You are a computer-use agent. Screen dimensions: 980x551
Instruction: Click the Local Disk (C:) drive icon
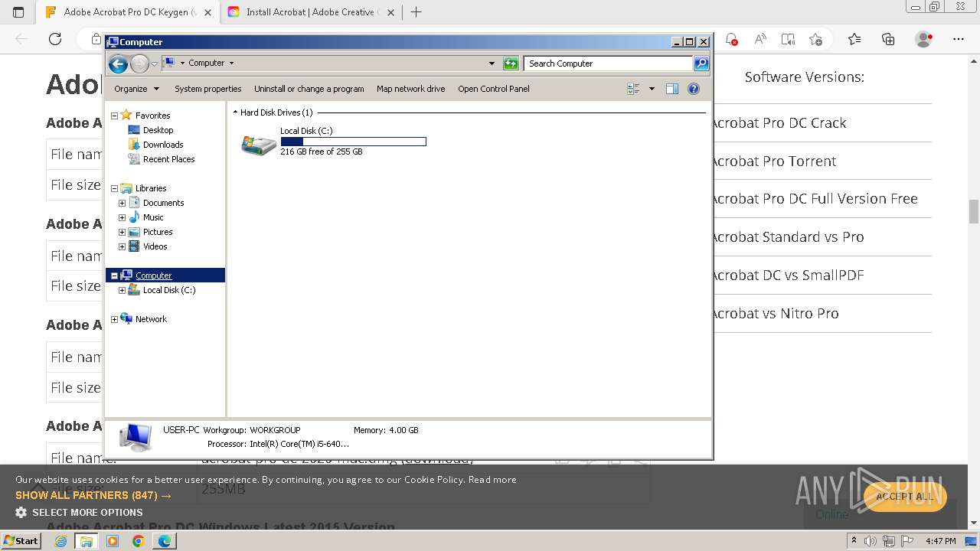tap(259, 145)
